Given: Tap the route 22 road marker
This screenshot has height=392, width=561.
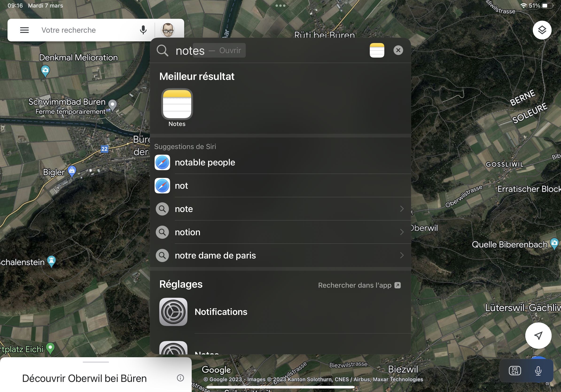Looking at the screenshot, I should pos(104,149).
